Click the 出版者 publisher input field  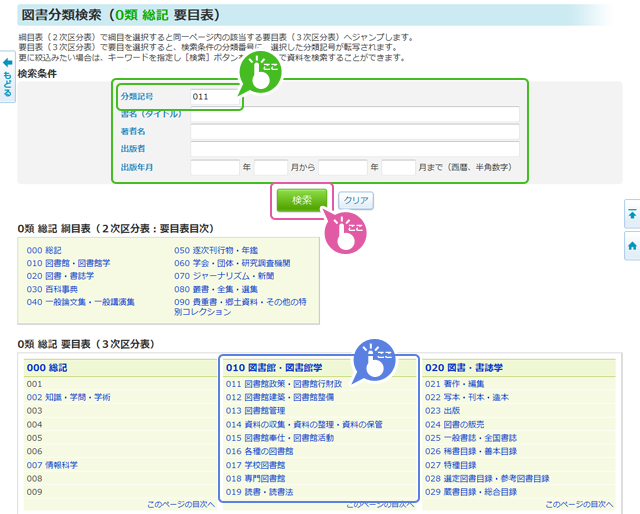coord(354,148)
